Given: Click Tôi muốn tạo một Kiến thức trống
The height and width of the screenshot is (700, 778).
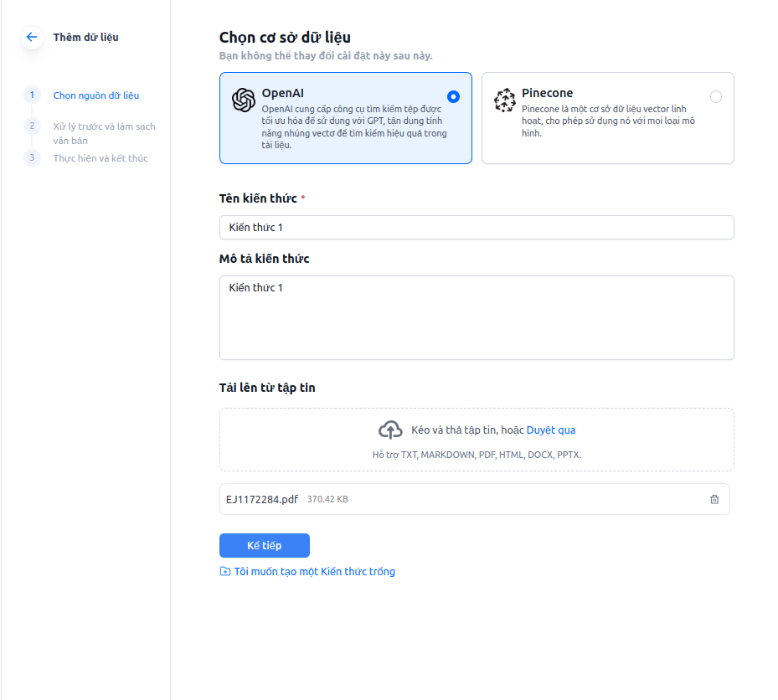Looking at the screenshot, I should click(314, 572).
